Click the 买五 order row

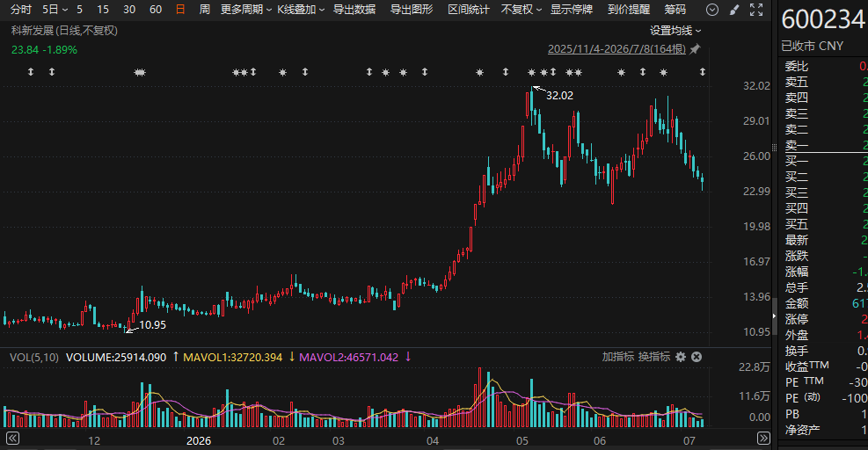click(824, 224)
